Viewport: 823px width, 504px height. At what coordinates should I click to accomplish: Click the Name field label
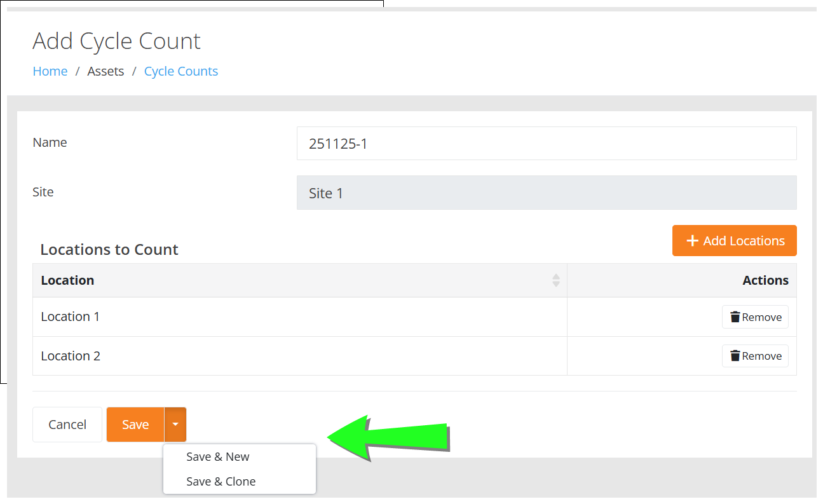[50, 142]
